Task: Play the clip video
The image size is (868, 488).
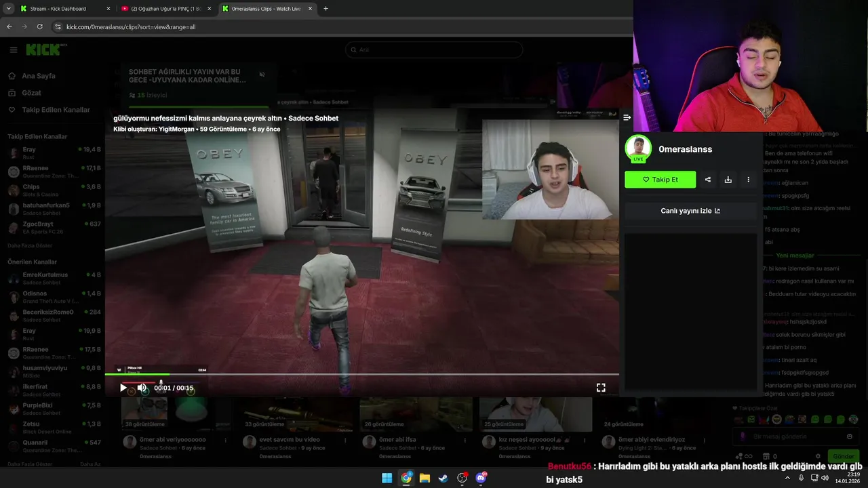Action: click(x=123, y=388)
